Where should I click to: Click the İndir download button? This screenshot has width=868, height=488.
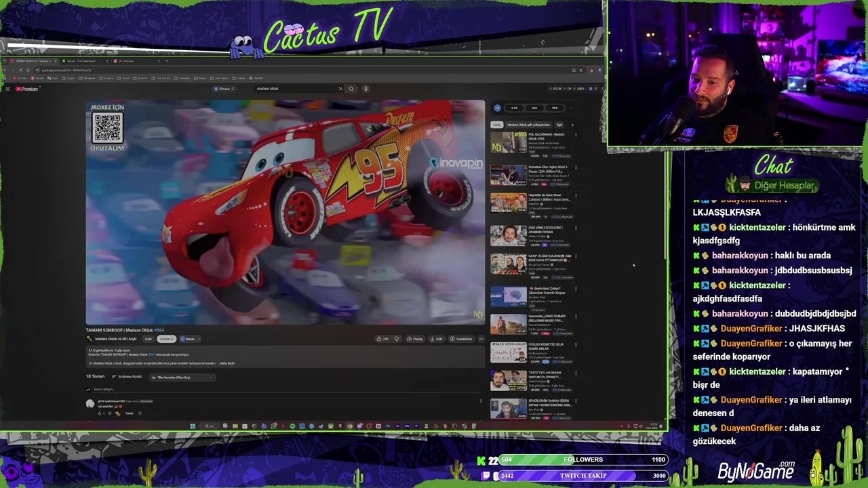pos(436,339)
